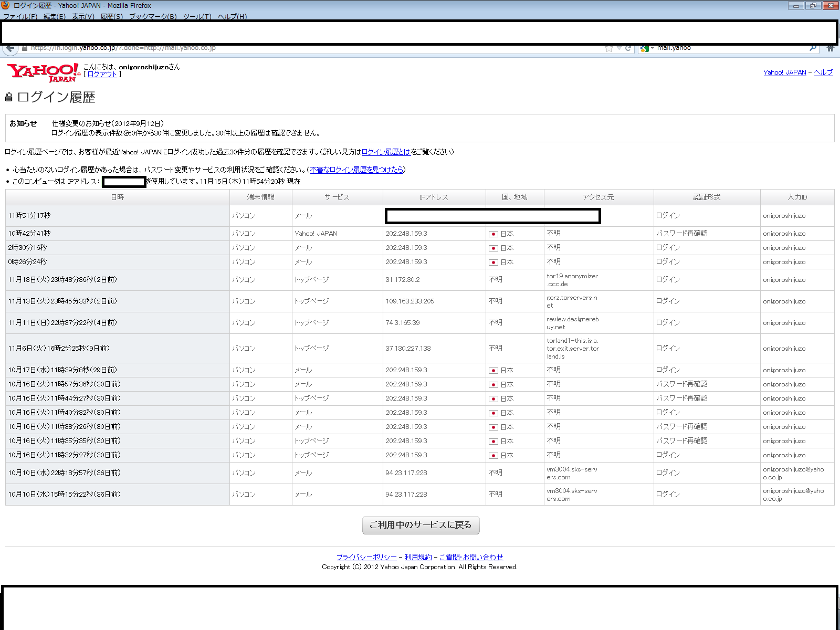This screenshot has height=630, width=840.
Task: Click the ご利用中のサービスに戻る button
Action: tap(421, 525)
